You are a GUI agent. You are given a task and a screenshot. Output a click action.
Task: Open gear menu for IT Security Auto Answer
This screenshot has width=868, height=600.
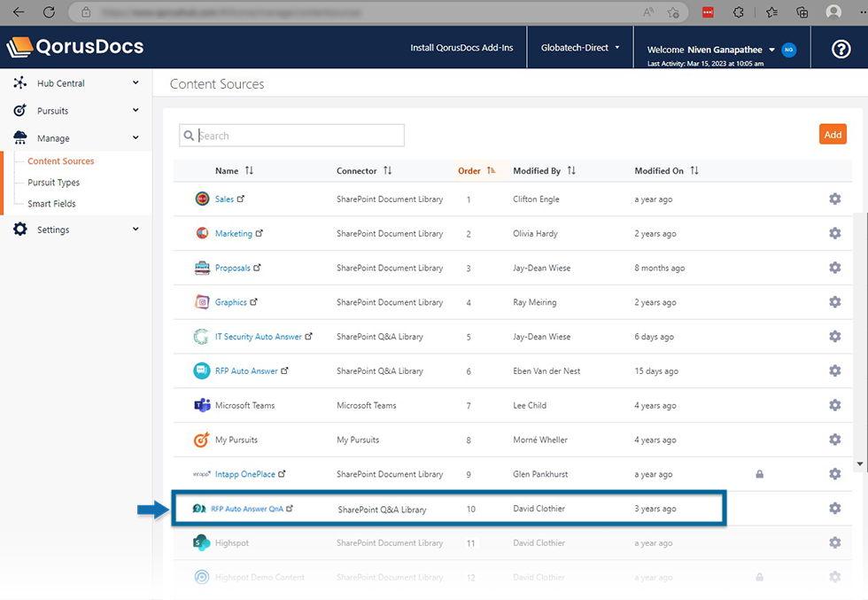pyautogui.click(x=834, y=336)
